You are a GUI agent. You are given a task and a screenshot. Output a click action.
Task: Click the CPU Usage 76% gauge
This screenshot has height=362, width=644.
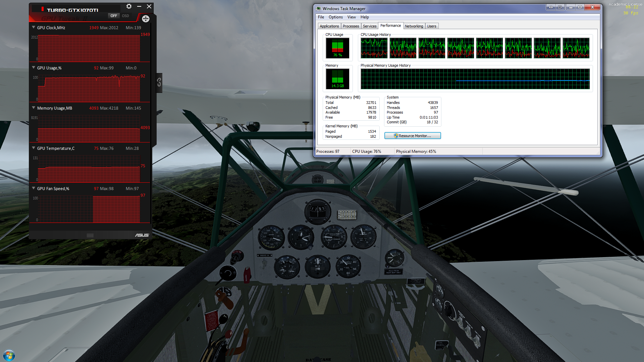337,48
